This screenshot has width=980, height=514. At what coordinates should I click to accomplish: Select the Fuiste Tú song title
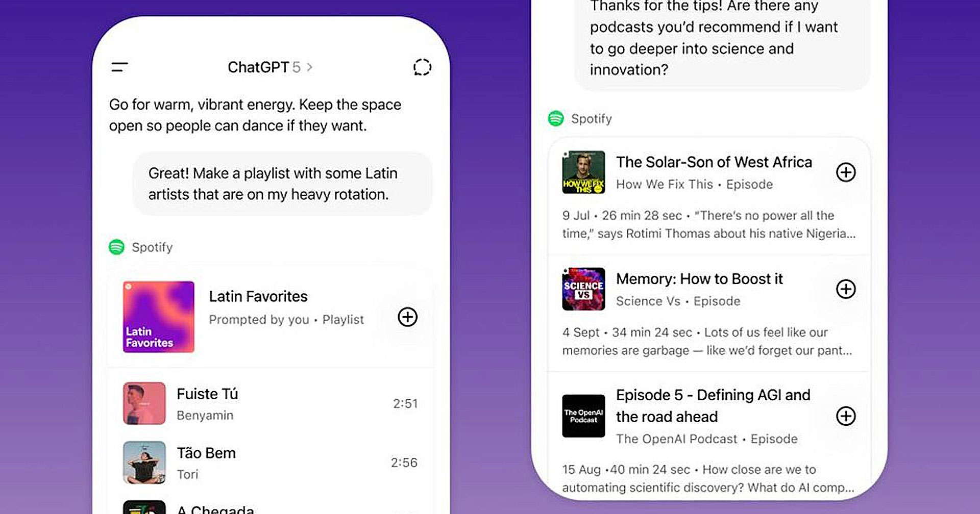pyautogui.click(x=207, y=394)
